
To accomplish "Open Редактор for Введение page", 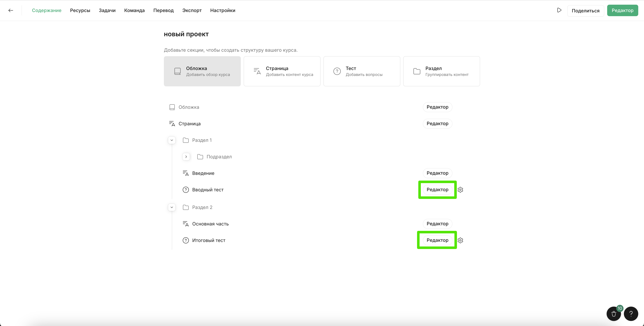I will click(x=437, y=173).
